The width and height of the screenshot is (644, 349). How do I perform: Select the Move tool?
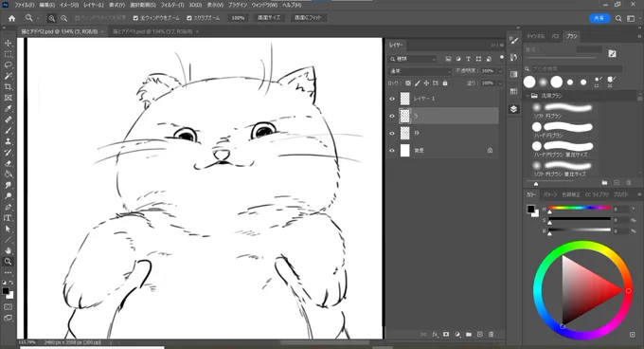8,44
